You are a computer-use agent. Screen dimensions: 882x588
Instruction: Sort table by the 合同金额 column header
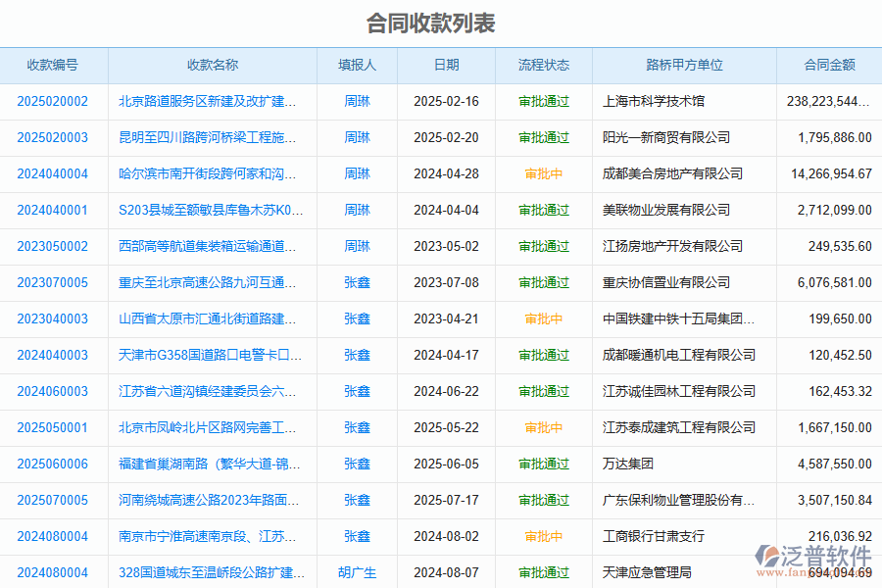click(x=829, y=65)
